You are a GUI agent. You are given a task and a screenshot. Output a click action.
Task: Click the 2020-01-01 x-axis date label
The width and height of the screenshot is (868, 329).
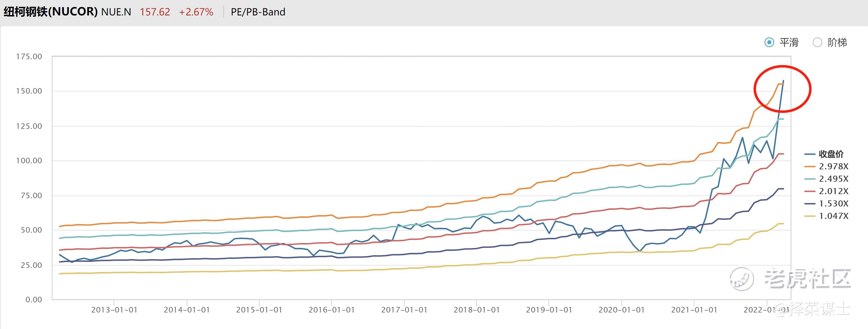621,310
